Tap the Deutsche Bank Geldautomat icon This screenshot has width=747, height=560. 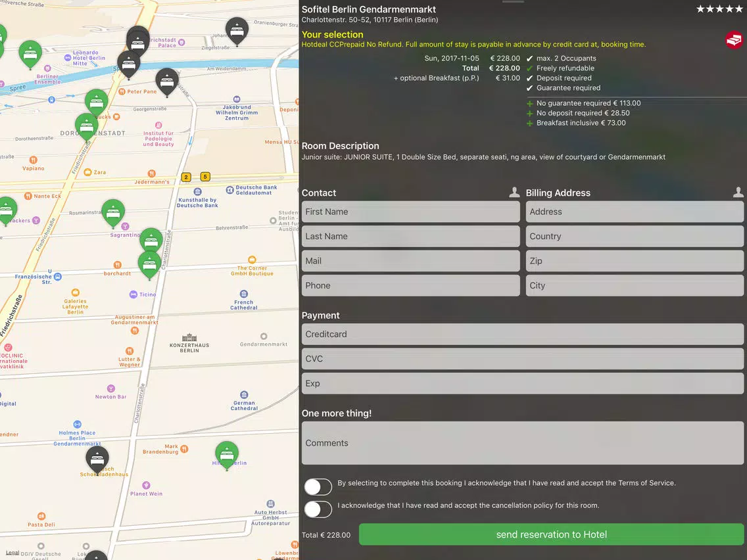click(229, 189)
